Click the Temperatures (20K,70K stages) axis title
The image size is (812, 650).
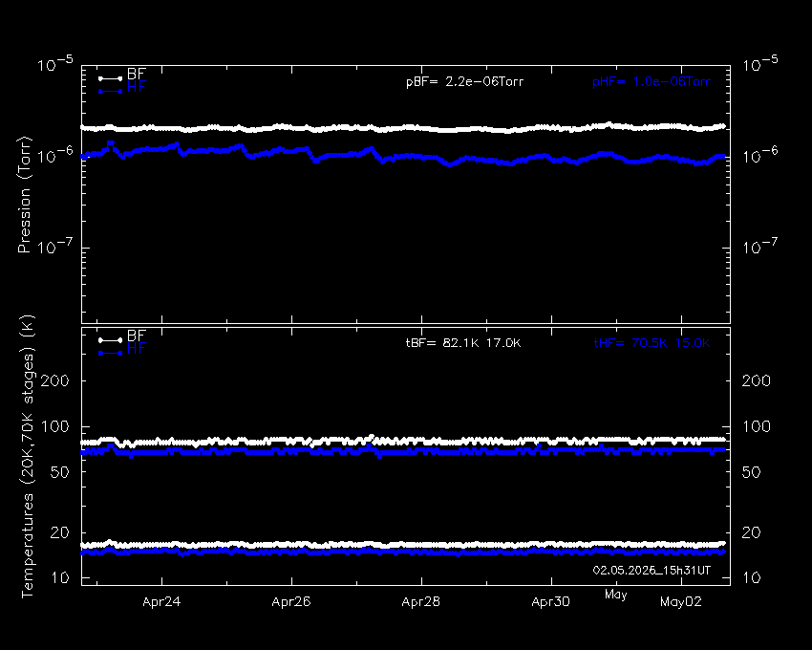27,457
